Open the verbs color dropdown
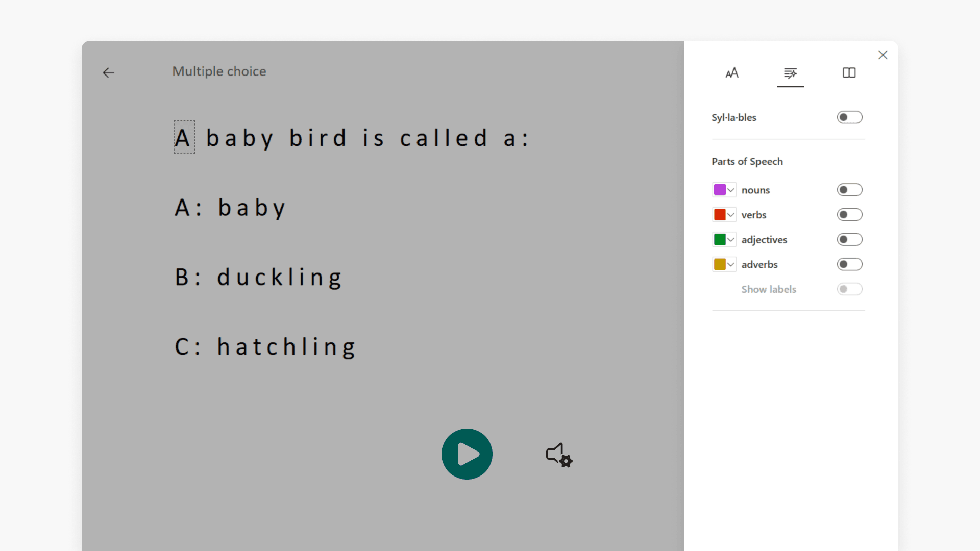This screenshot has width=980, height=551. click(731, 214)
